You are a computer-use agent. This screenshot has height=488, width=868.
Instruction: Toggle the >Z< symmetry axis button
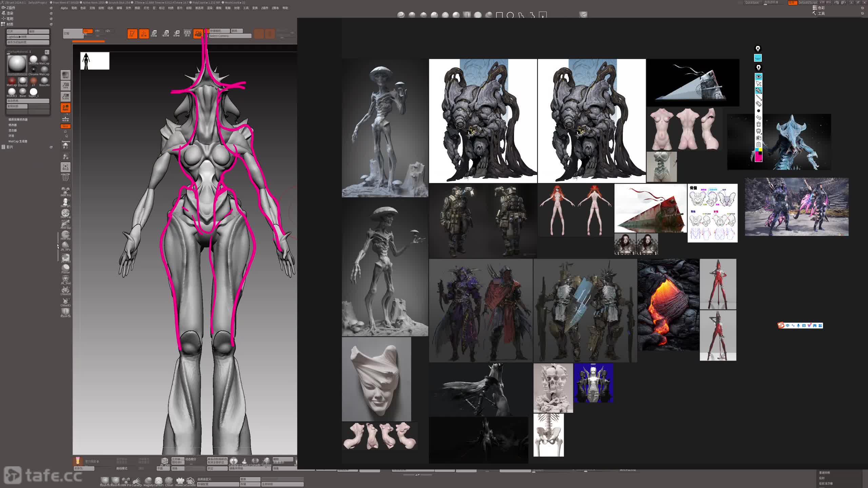[108, 31]
